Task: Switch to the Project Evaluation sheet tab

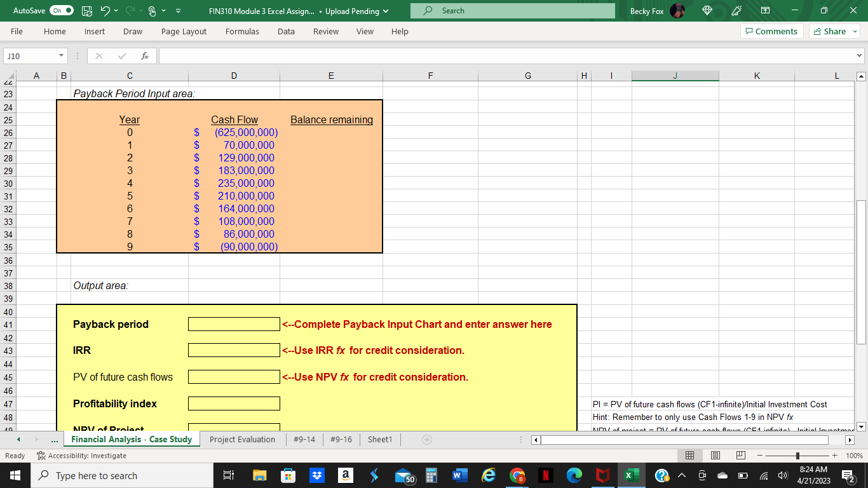Action: [x=241, y=439]
